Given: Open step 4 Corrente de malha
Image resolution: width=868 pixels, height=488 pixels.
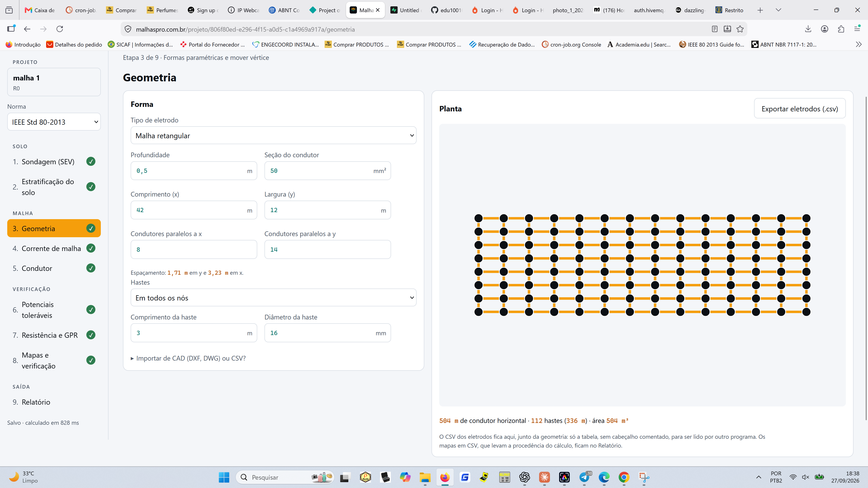Looking at the screenshot, I should [54, 249].
